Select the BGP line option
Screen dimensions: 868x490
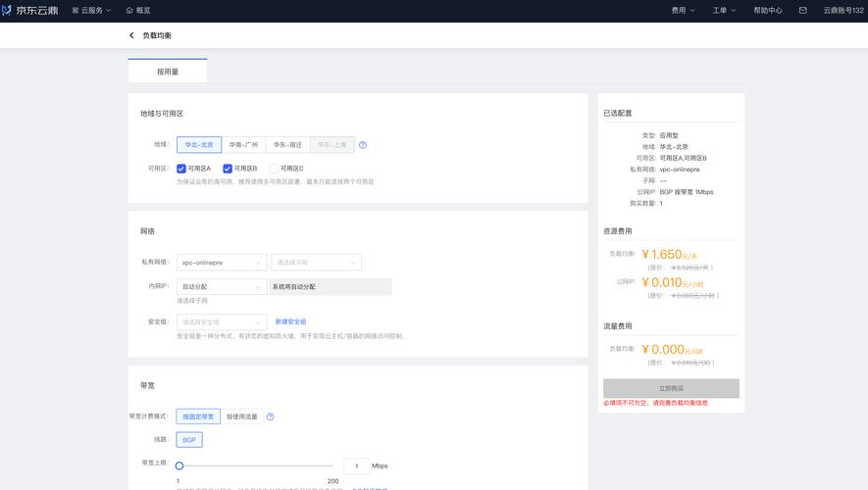pyautogui.click(x=189, y=440)
